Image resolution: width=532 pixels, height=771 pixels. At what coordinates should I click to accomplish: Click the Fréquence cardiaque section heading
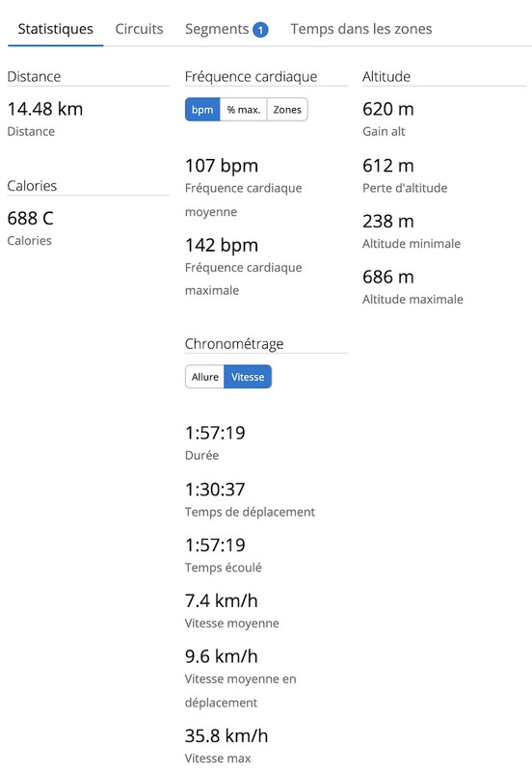[251, 77]
